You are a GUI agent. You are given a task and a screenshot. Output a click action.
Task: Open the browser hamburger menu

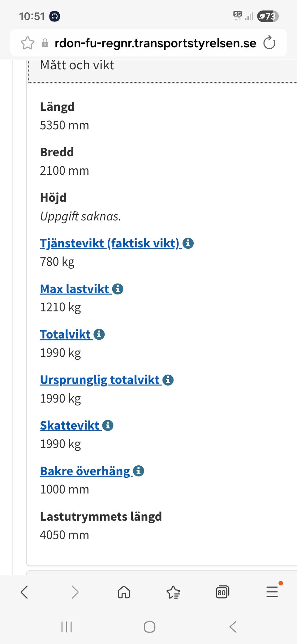(x=272, y=592)
